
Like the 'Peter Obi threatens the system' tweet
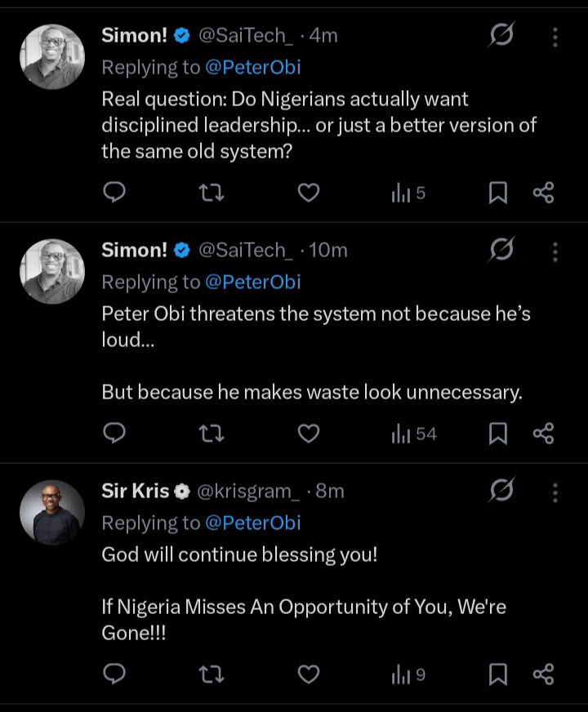click(308, 434)
